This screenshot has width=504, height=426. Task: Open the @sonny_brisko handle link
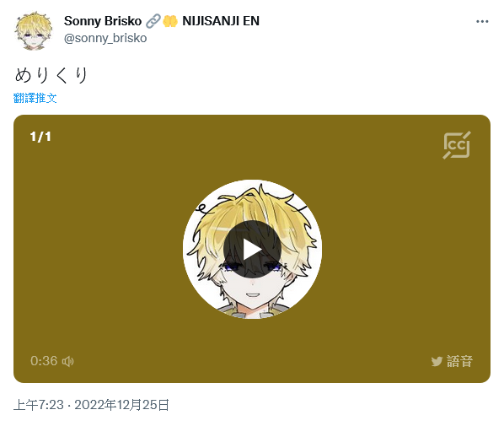click(105, 38)
